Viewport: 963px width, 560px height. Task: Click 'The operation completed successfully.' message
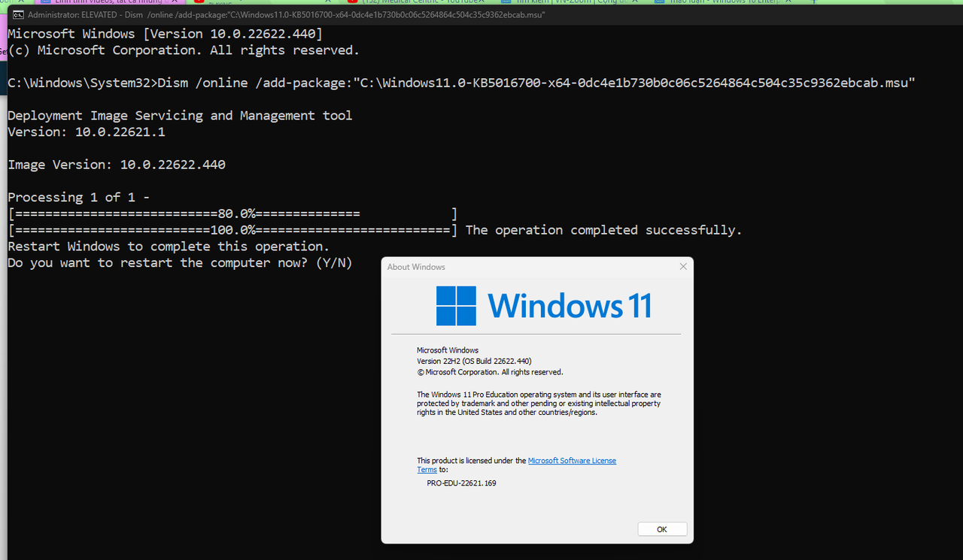pos(603,230)
